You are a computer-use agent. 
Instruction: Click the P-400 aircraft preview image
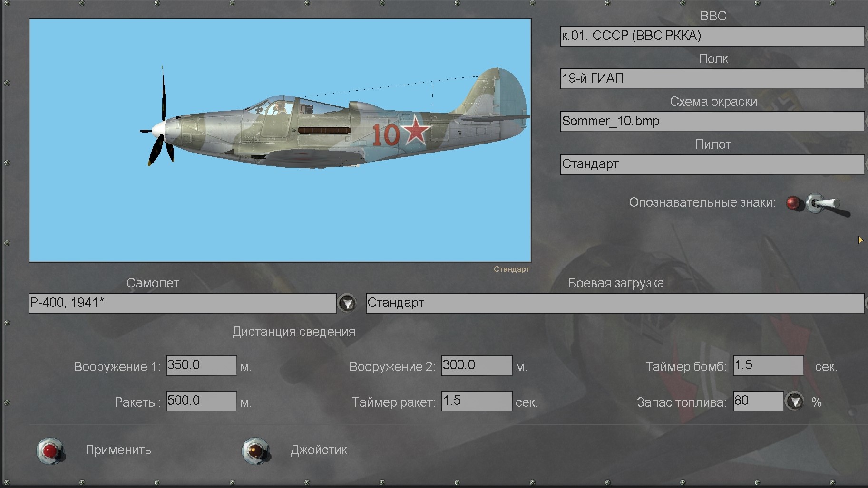pyautogui.click(x=280, y=140)
